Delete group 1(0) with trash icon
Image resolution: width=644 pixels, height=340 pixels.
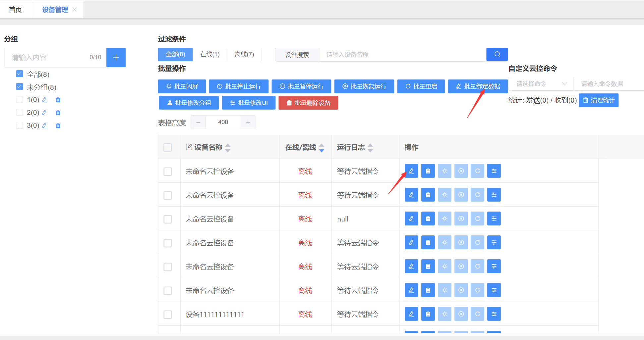click(58, 100)
